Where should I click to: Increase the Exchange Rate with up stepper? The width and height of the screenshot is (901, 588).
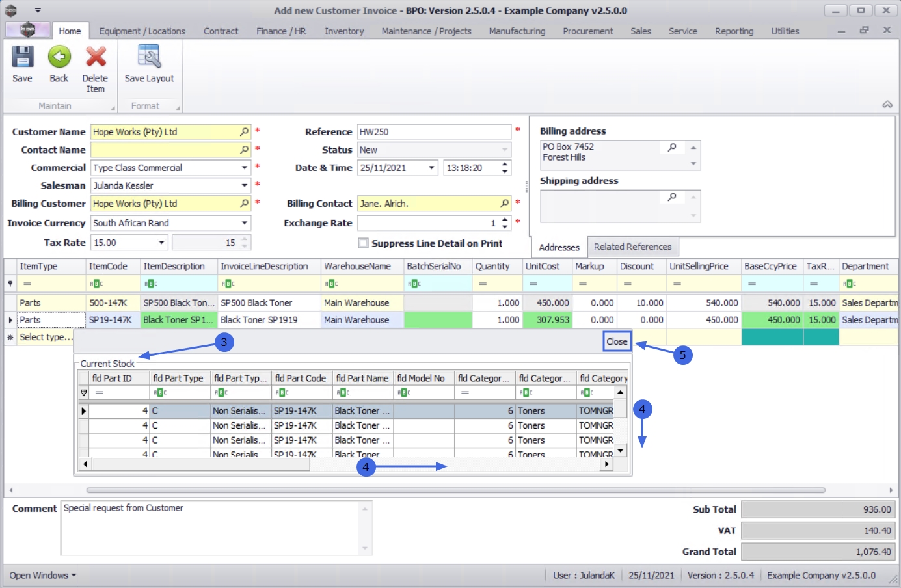click(505, 220)
